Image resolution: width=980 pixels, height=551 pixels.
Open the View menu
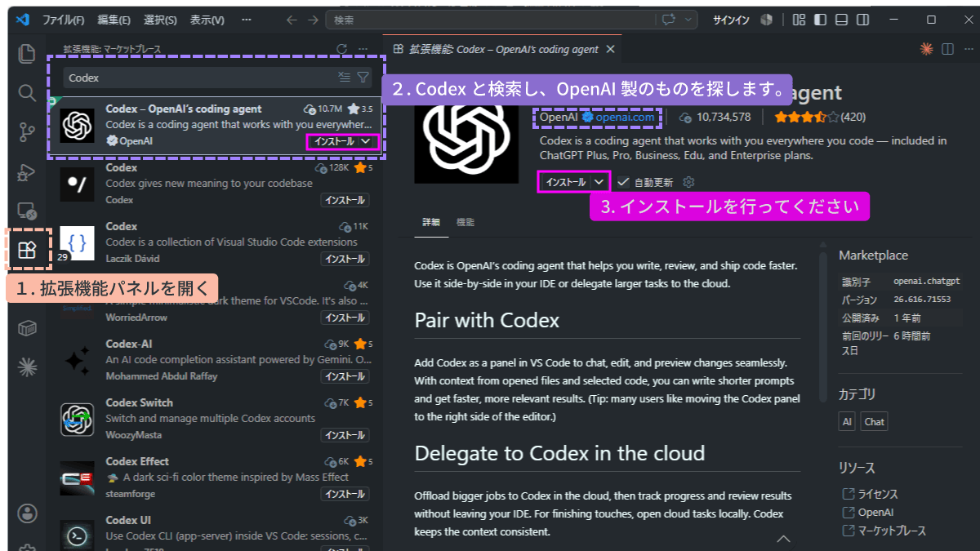[x=207, y=20]
